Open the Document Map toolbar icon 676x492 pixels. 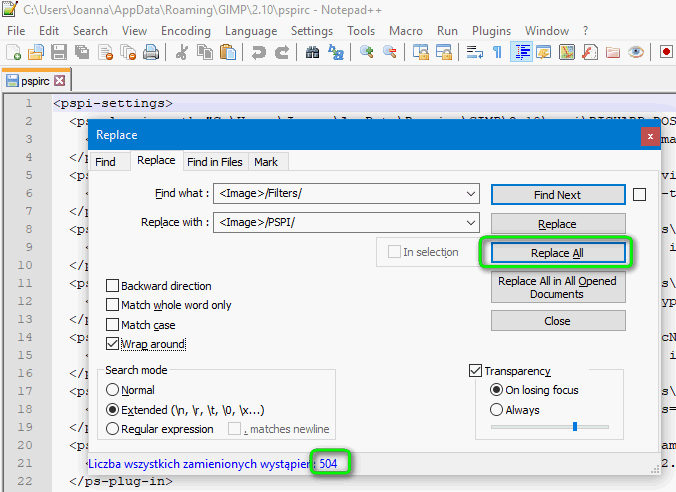point(567,53)
